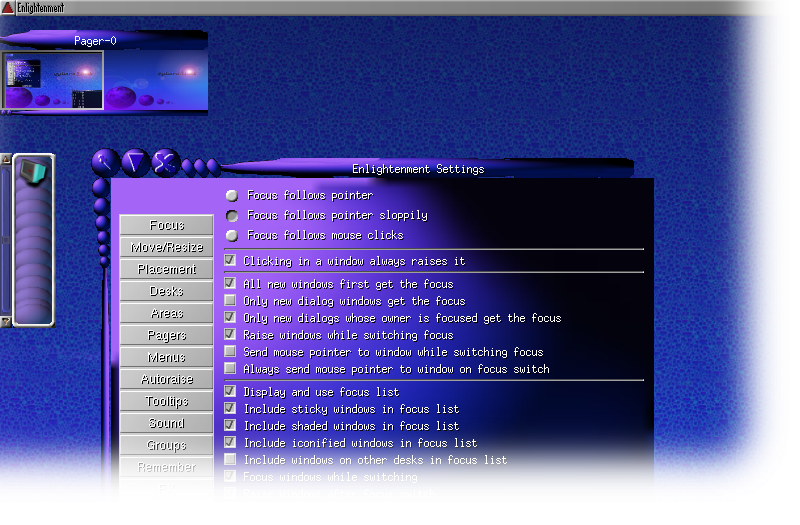This screenshot has width=800, height=525.
Task: Switch to the Desks tab
Action: (166, 291)
